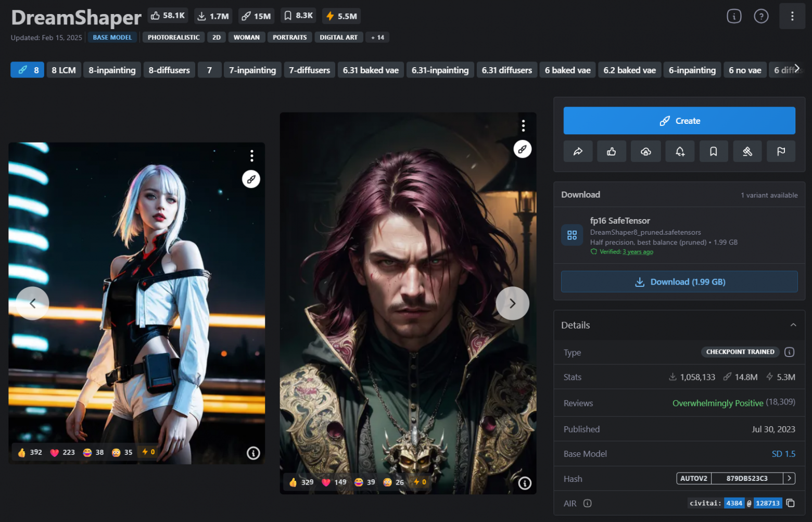812x522 pixels.
Task: Go to previous image in carousel
Action: 32,303
